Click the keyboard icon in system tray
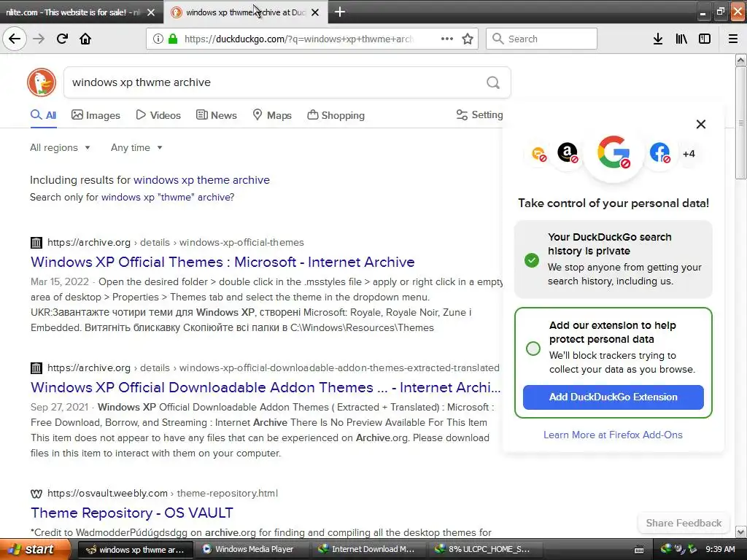This screenshot has width=747, height=560. [x=639, y=550]
